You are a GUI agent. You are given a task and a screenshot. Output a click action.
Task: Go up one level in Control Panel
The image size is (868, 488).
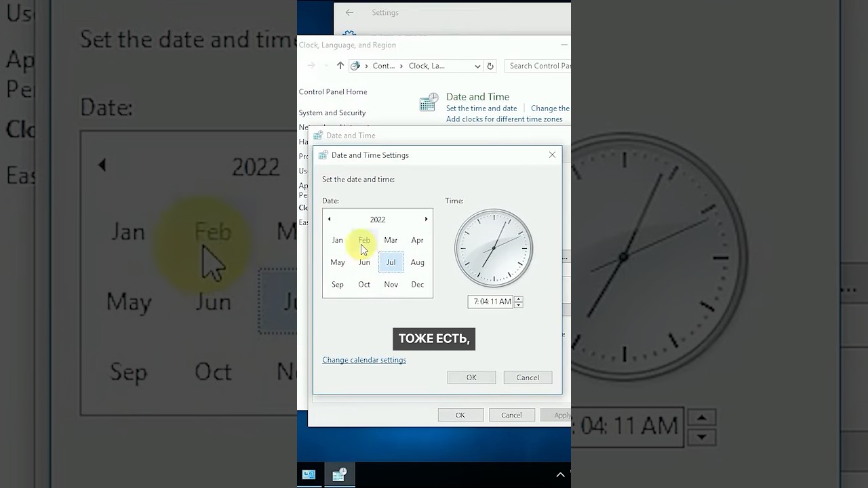(340, 66)
